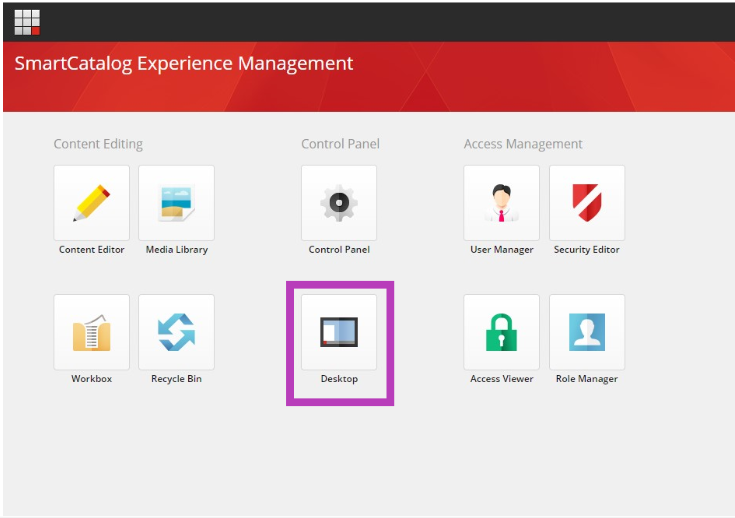
Task: Click the Role Manager label
Action: click(x=586, y=379)
